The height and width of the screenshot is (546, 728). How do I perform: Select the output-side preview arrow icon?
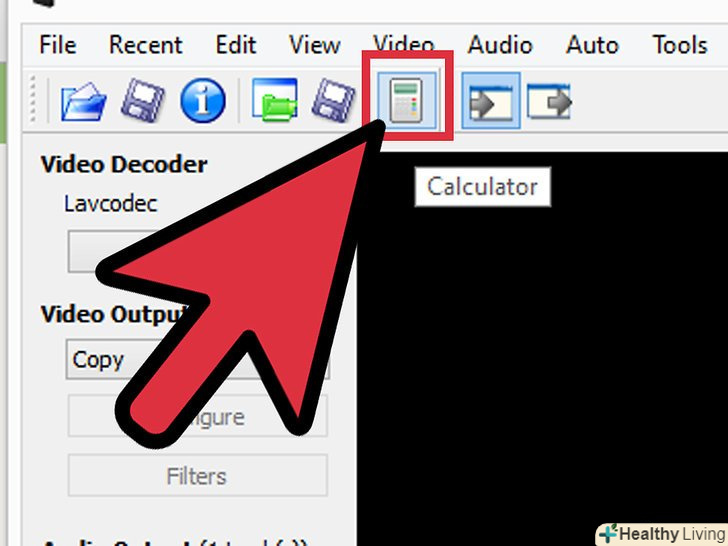click(x=549, y=101)
